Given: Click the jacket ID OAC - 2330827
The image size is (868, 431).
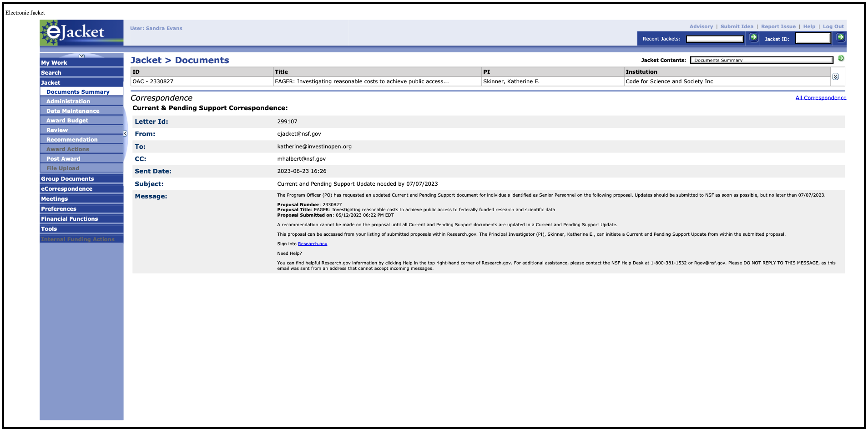Looking at the screenshot, I should click(153, 81).
